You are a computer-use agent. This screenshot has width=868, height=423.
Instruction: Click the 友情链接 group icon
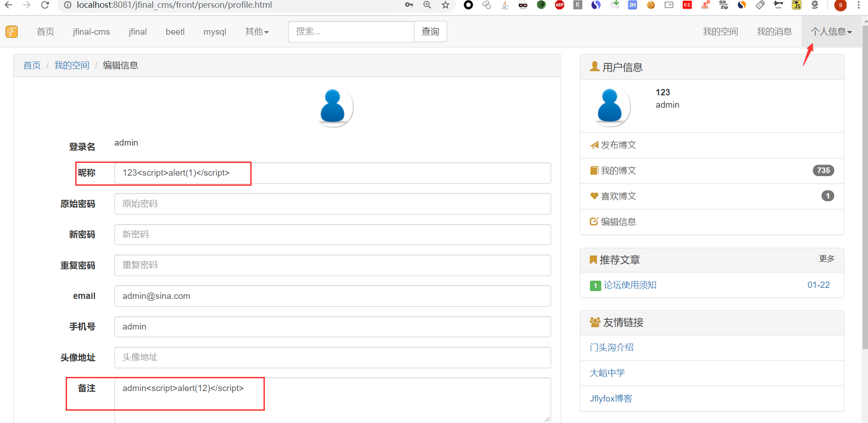pos(595,322)
